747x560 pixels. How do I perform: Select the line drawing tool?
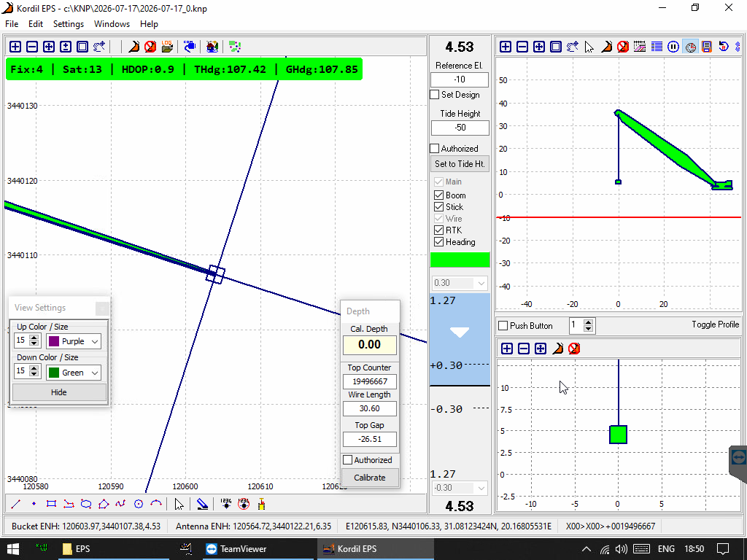[x=16, y=504]
